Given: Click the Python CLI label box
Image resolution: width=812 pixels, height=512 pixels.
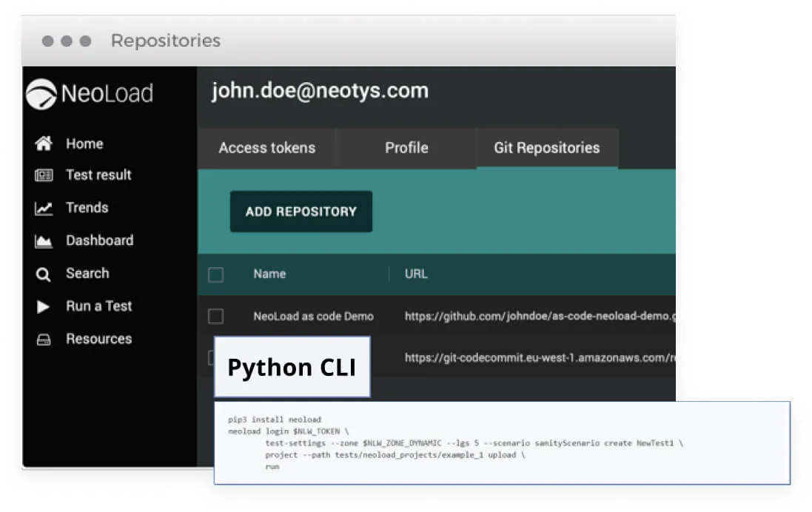Looking at the screenshot, I should point(292,368).
